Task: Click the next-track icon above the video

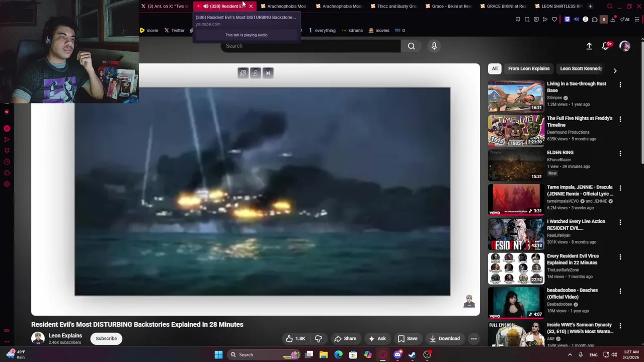Action: tap(268, 73)
